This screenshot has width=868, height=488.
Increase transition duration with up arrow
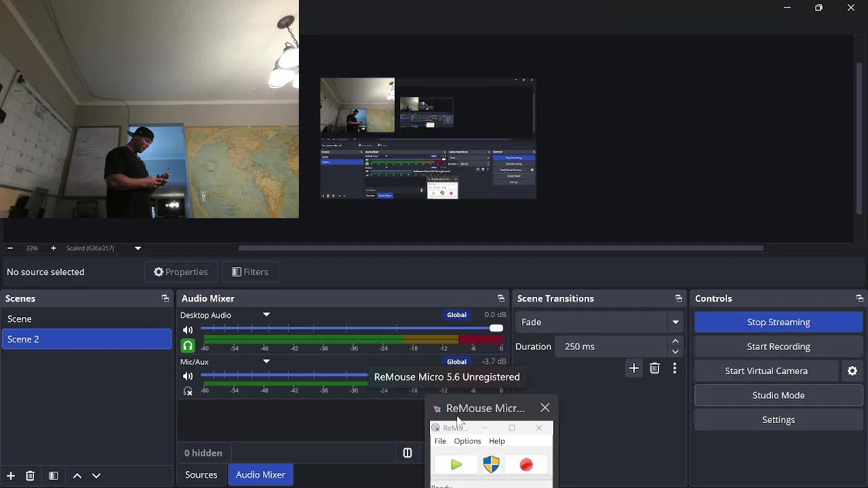click(x=675, y=342)
